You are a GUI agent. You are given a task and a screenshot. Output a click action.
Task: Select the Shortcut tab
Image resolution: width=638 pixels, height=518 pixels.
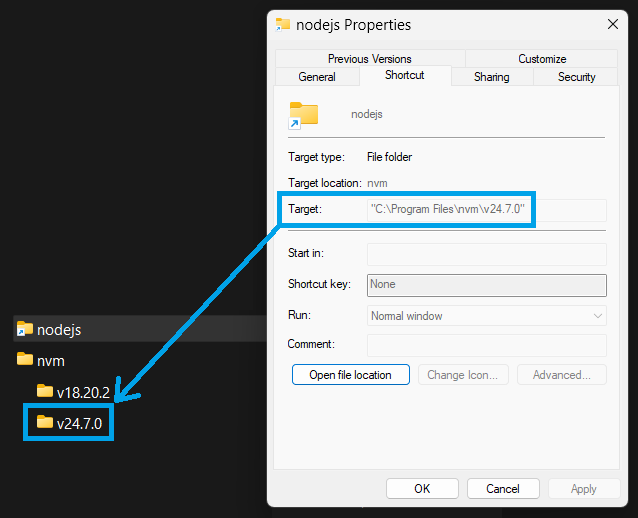pyautogui.click(x=404, y=76)
